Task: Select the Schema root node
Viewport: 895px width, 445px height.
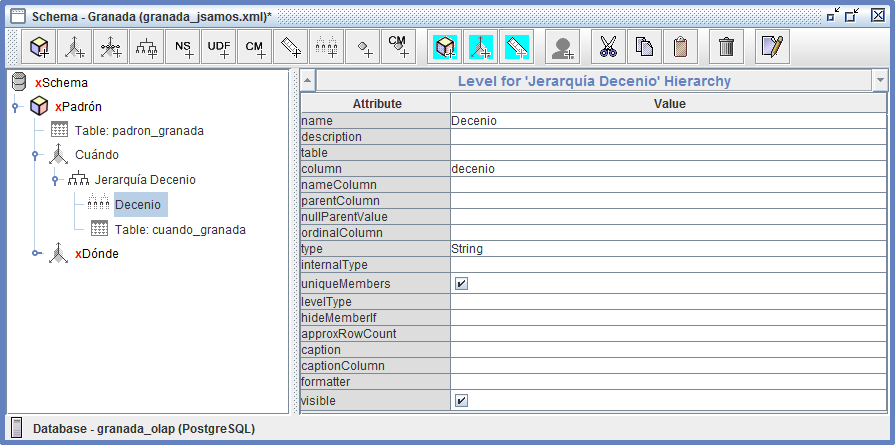Action: pyautogui.click(x=63, y=83)
